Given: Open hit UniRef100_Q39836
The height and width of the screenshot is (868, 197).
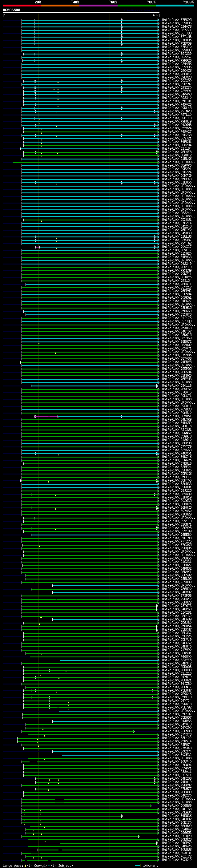Looking at the screenshot, I should (177, 23).
